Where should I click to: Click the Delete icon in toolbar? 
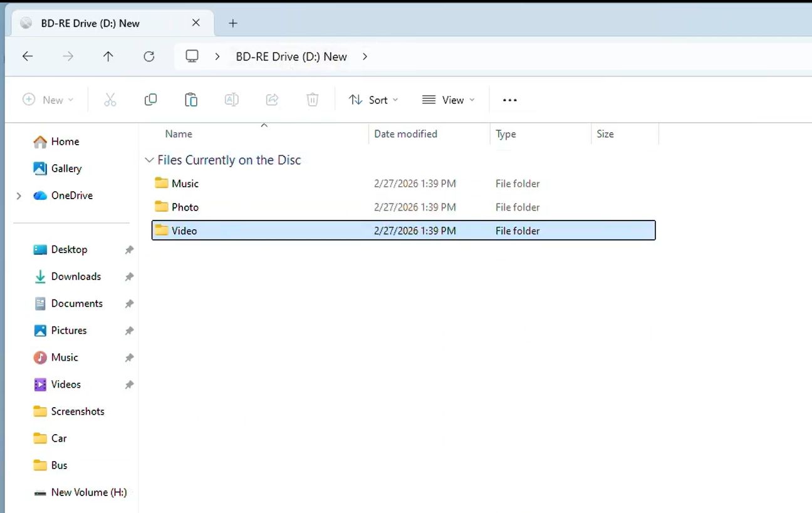click(312, 99)
